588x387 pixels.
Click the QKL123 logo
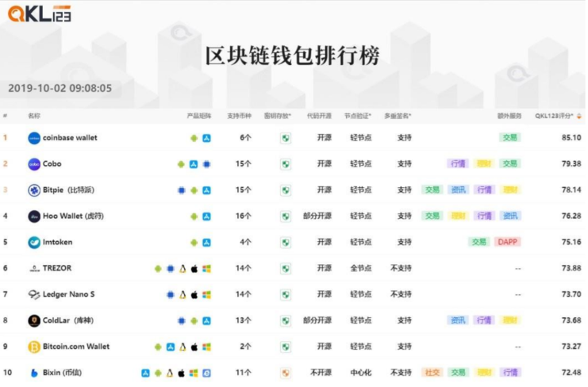40,13
